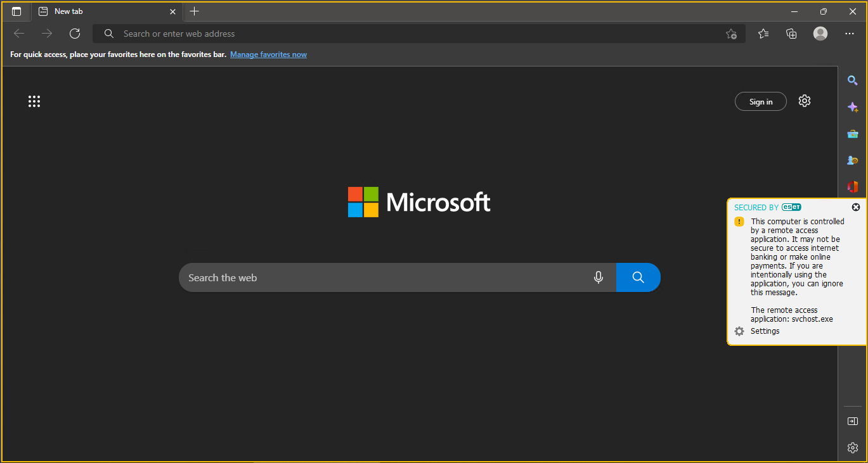868x463 pixels.
Task: Go back with the back arrow
Action: point(19,34)
